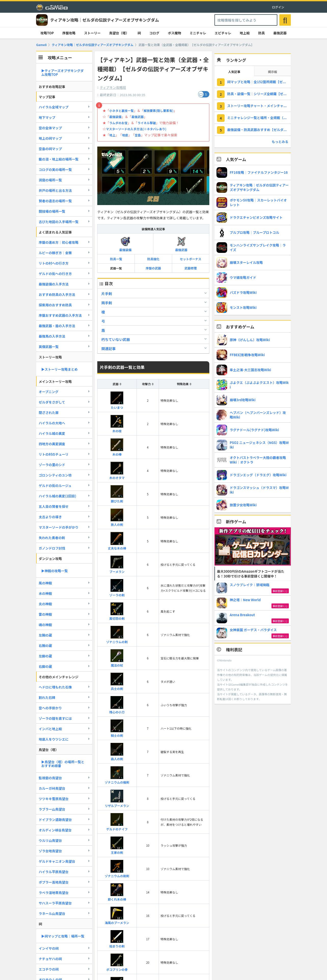Open the 王家の剣 weapon icon
The width and height of the screenshot is (327, 980).
(x=117, y=843)
